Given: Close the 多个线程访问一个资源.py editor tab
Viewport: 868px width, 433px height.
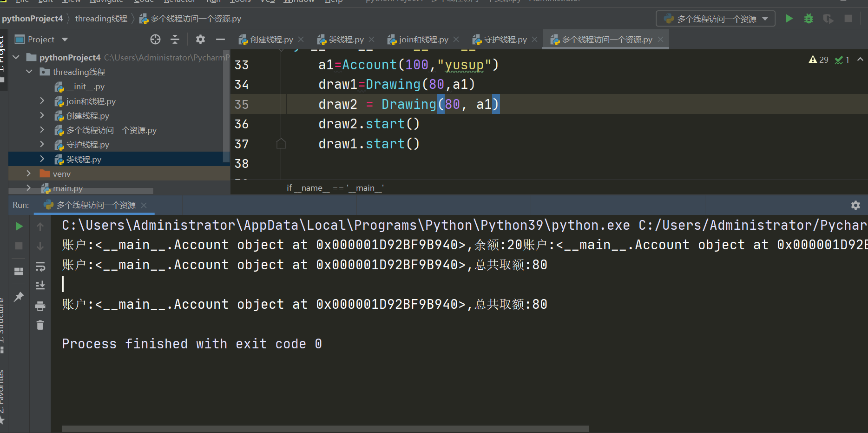Looking at the screenshot, I should (x=660, y=40).
